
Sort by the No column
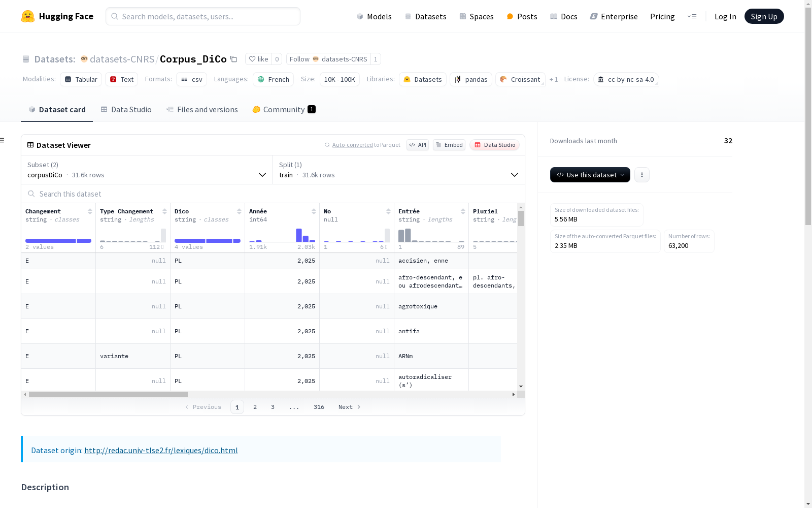(x=388, y=211)
